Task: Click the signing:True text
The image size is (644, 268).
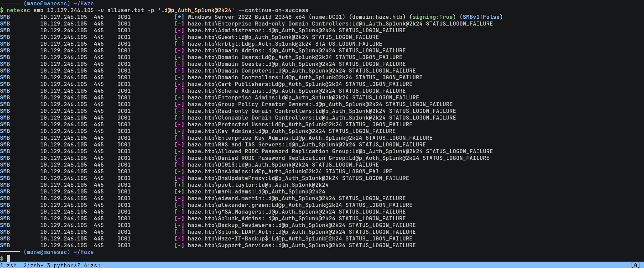Action: coord(432,17)
